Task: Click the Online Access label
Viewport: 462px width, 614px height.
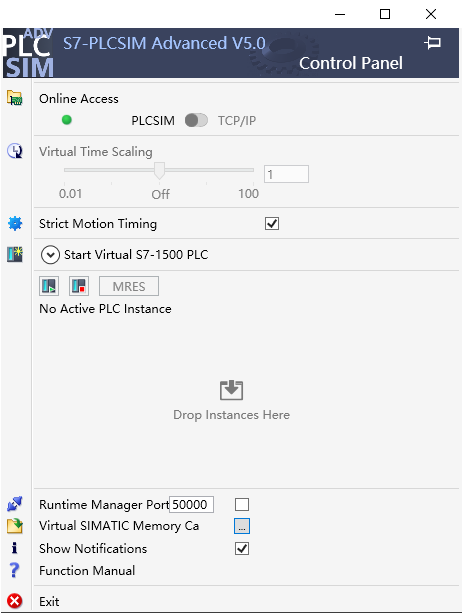Action: click(x=79, y=99)
